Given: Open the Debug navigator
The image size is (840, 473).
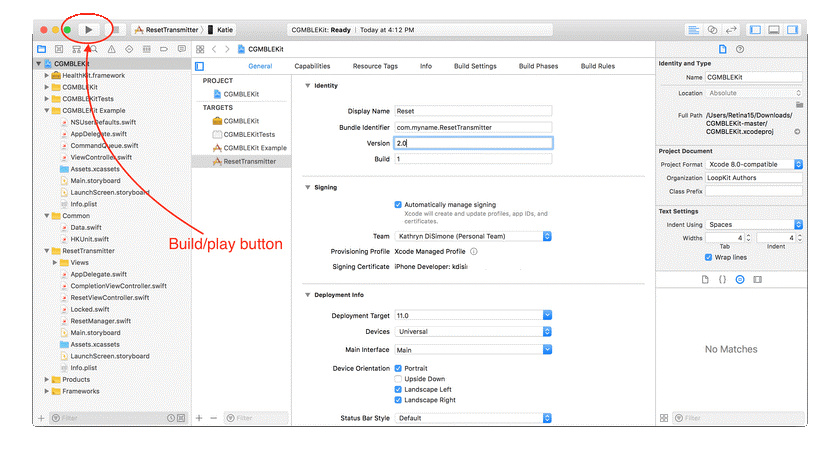Looking at the screenshot, I should point(147,49).
